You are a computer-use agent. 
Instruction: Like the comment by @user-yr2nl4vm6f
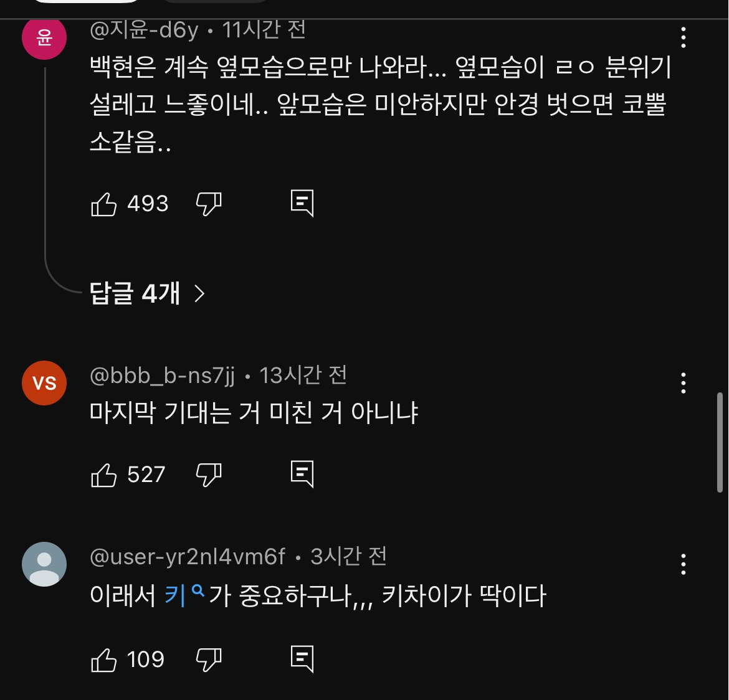click(x=104, y=660)
